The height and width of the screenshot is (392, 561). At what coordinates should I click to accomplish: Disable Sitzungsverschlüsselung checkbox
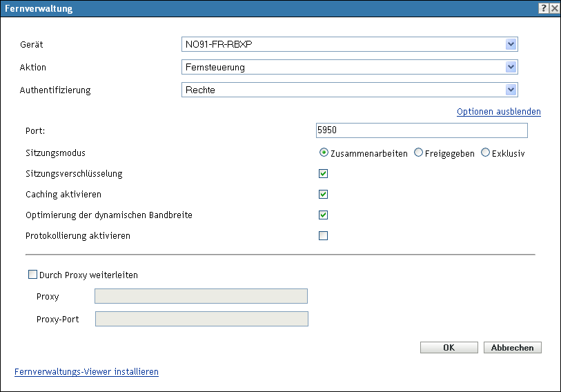point(323,173)
